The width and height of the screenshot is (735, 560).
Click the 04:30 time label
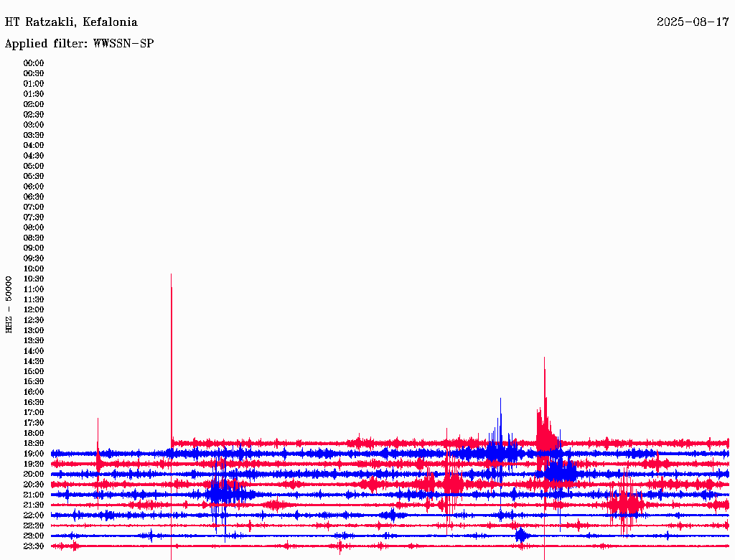point(34,156)
